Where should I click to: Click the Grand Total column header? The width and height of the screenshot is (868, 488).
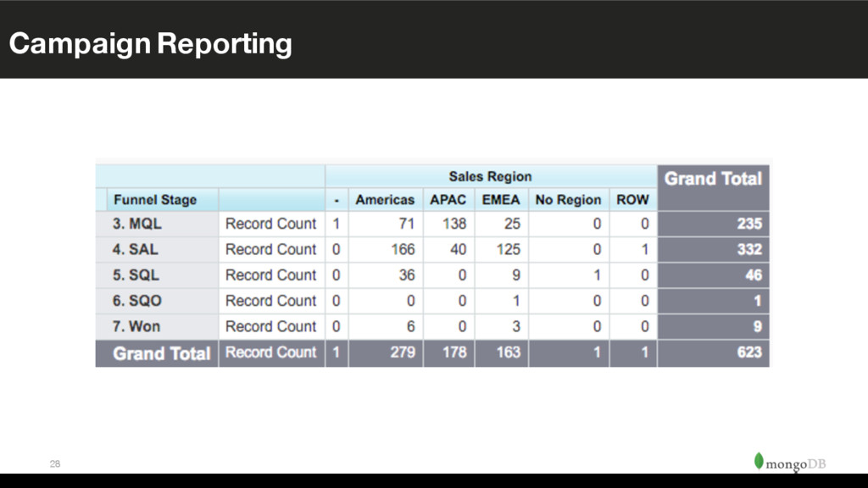[713, 179]
